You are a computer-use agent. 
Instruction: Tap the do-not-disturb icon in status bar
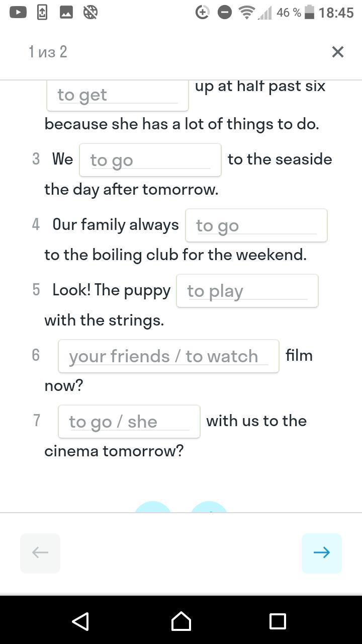(224, 12)
